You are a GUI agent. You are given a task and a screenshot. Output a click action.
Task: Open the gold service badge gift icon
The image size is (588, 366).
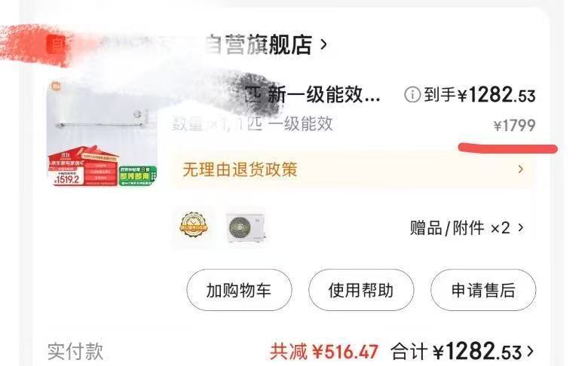coord(194,226)
